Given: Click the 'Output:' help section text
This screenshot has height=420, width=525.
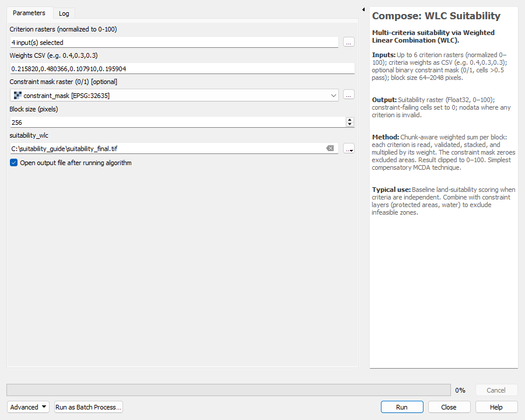Looking at the screenshot, I should 384,100.
